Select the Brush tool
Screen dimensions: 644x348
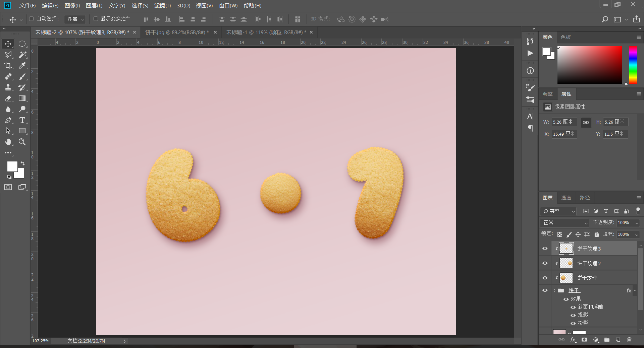point(22,77)
